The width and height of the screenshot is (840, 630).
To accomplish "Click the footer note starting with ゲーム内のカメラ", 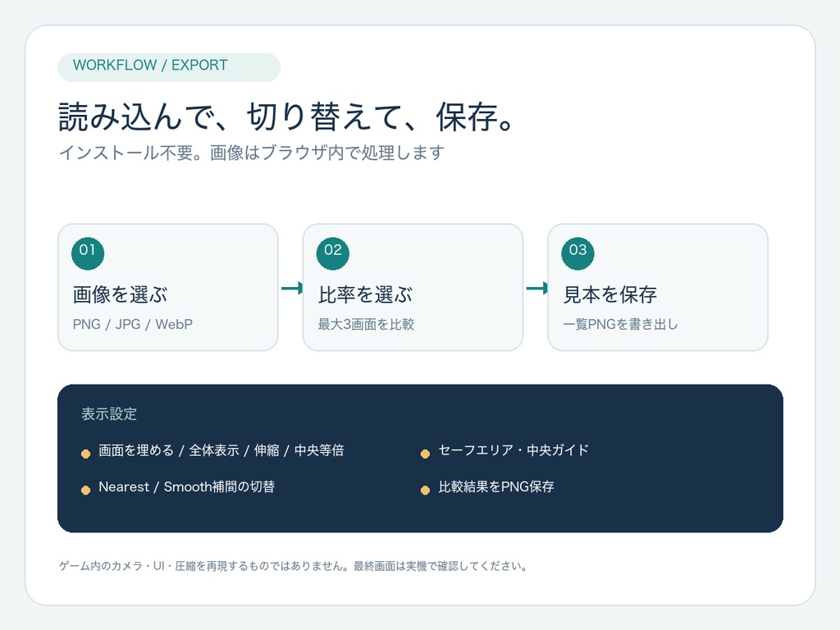I will [x=294, y=566].
